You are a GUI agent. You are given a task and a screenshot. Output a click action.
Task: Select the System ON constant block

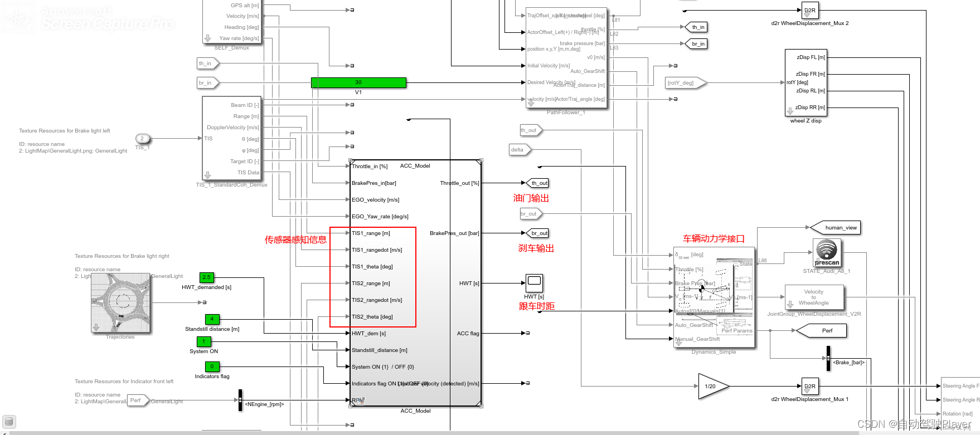click(x=203, y=341)
